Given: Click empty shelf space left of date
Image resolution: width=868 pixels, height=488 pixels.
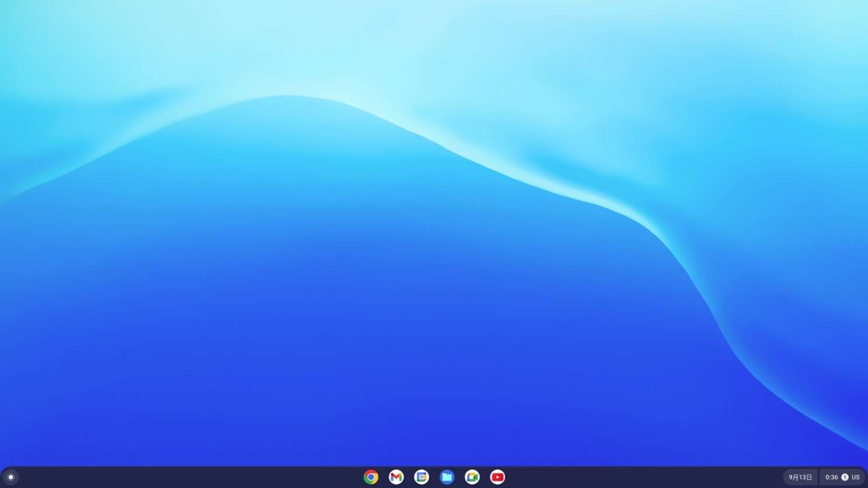Looking at the screenshot, I should pos(642,477).
